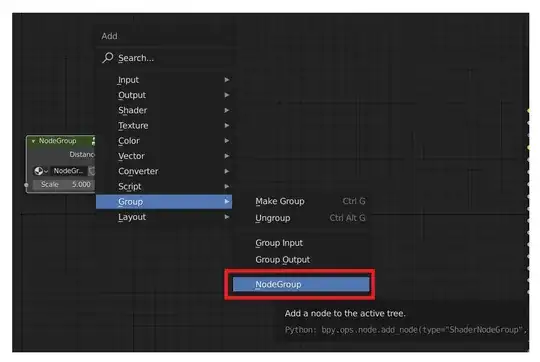Open the Script submenu

pos(164,186)
